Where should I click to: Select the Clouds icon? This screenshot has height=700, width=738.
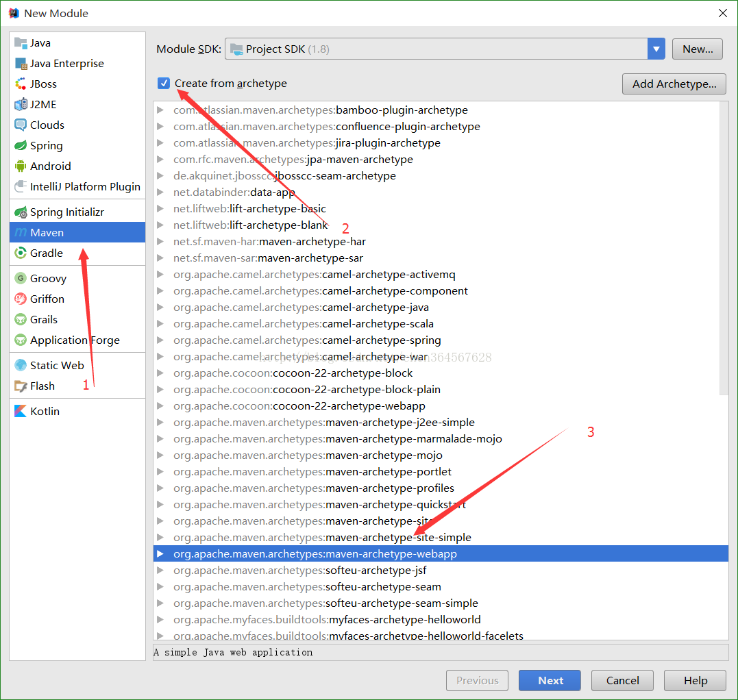point(21,125)
